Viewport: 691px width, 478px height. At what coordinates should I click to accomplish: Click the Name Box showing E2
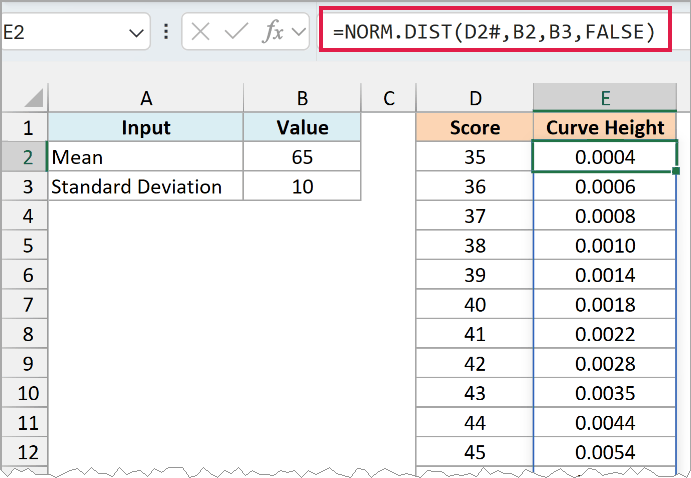tap(75, 32)
